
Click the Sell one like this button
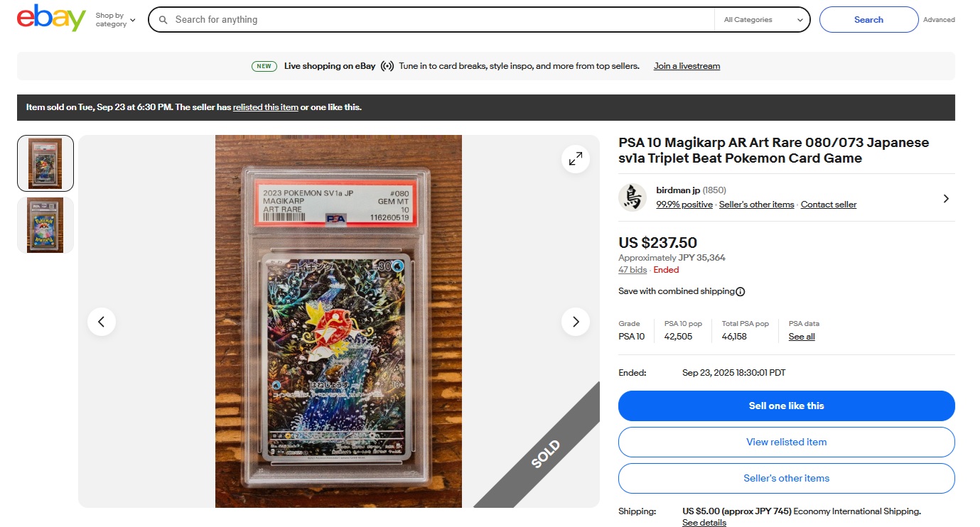point(787,406)
